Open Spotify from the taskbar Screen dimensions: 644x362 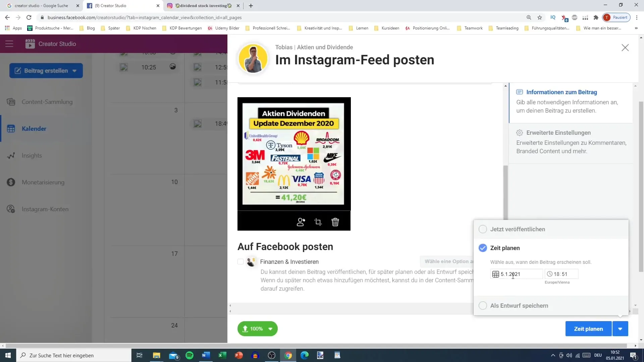tap(190, 355)
